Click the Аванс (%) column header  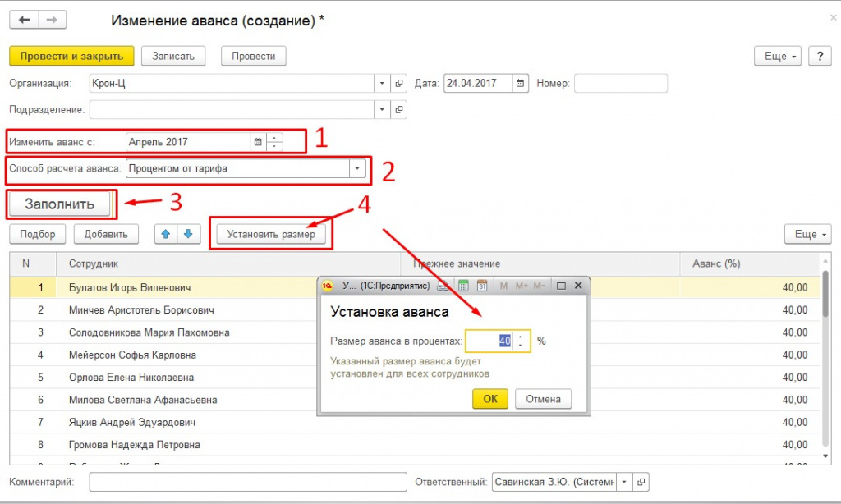pos(750,263)
